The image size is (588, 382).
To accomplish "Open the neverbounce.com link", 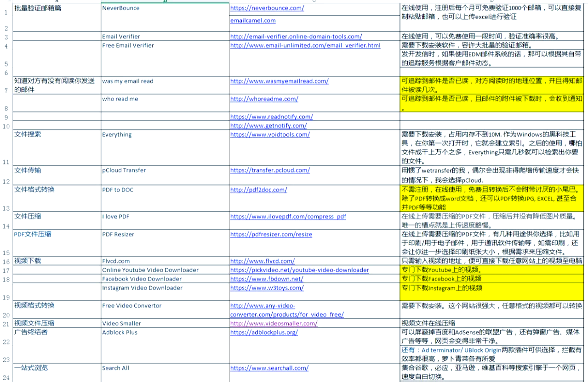I will coord(267,8).
